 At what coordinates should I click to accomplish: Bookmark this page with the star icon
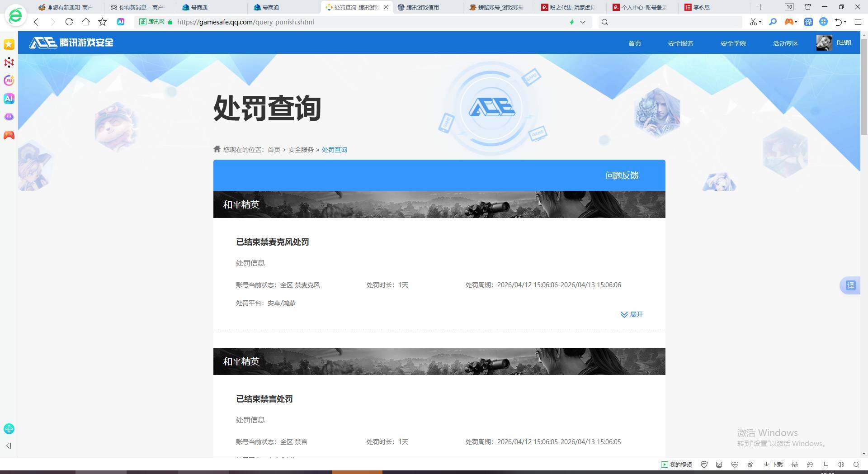click(x=103, y=22)
